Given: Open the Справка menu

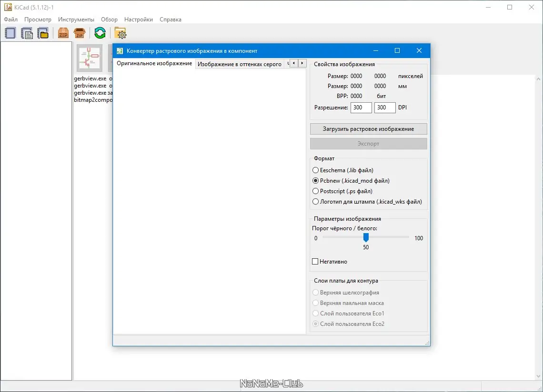Looking at the screenshot, I should [x=171, y=20].
